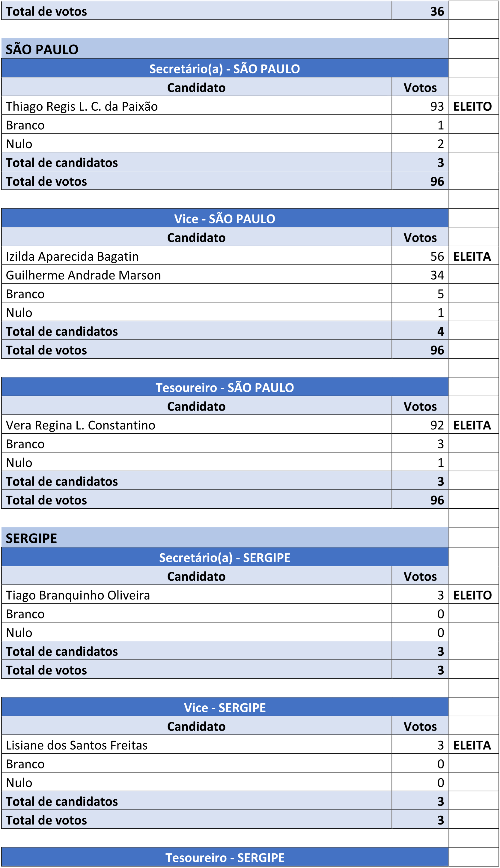The height and width of the screenshot is (868, 500).
Task: Select the "Secretário(a) - SÃO PAULO" section title
Action: 225,69
